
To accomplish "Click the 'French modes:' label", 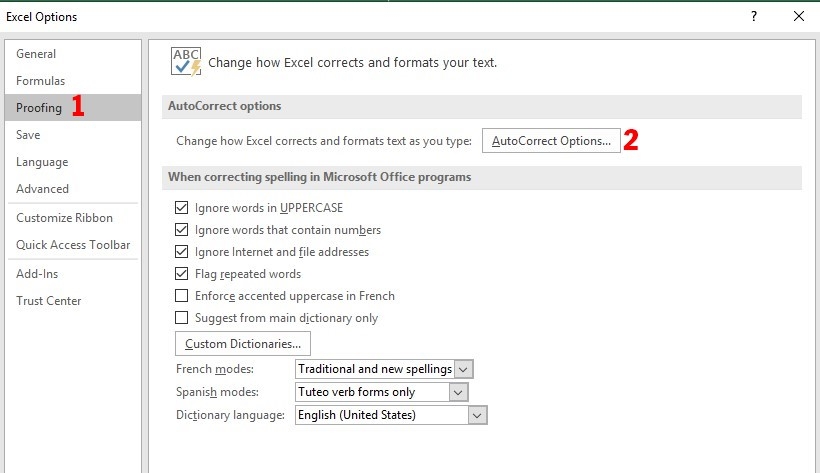I will tap(215, 369).
